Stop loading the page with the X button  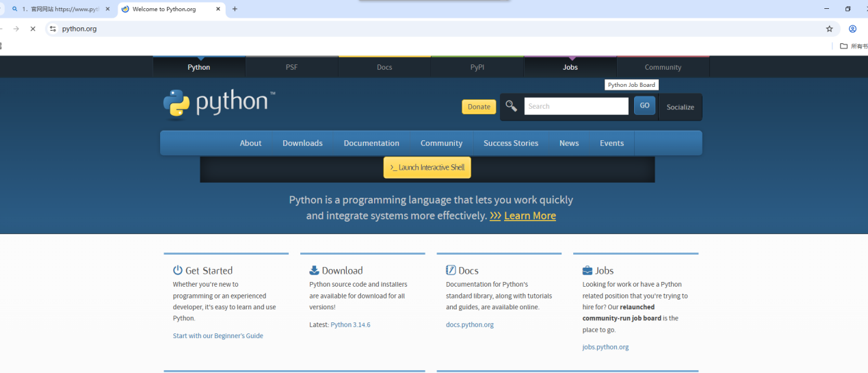(32, 29)
